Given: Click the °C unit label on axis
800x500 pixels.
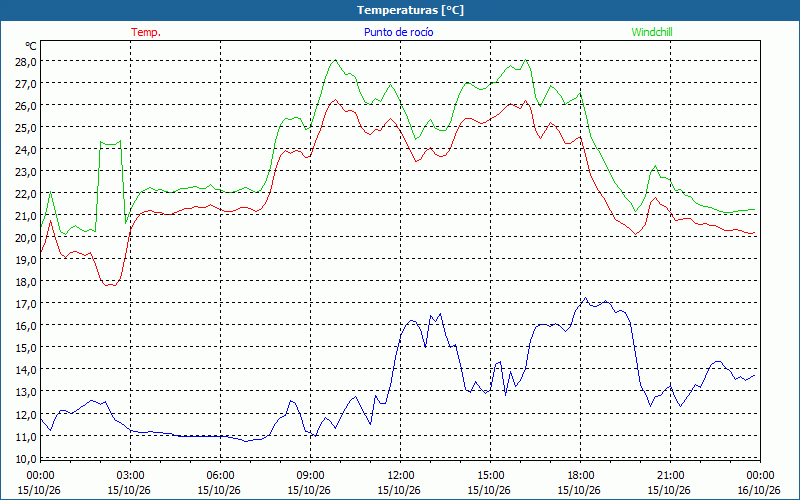Looking at the screenshot, I should click(31, 46).
